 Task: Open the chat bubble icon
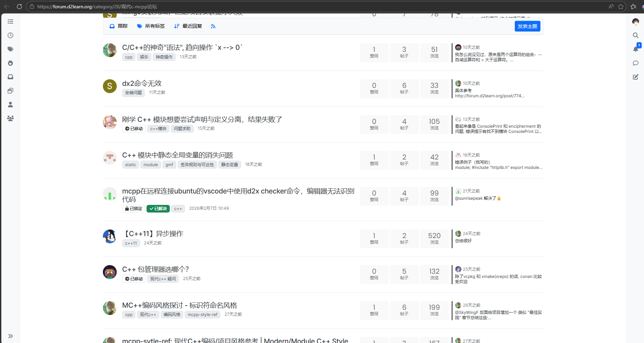pos(635,63)
